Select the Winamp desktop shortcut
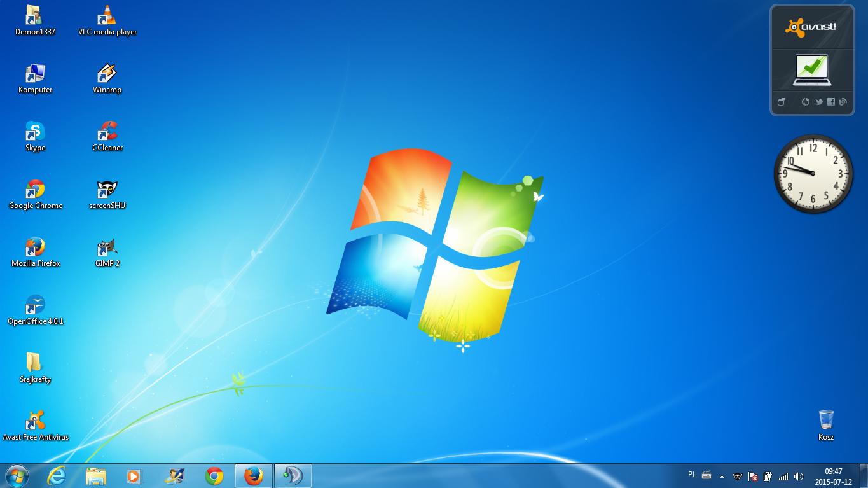This screenshot has height=488, width=868. pyautogui.click(x=107, y=78)
